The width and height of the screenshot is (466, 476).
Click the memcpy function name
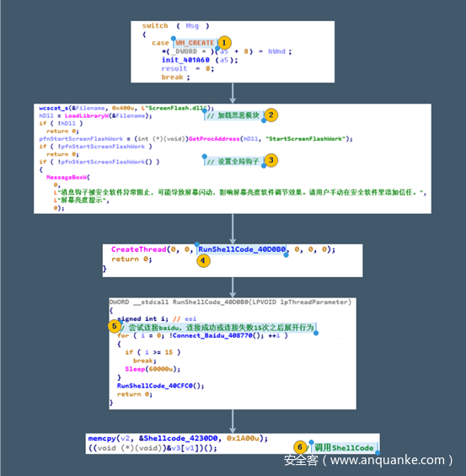click(x=102, y=438)
